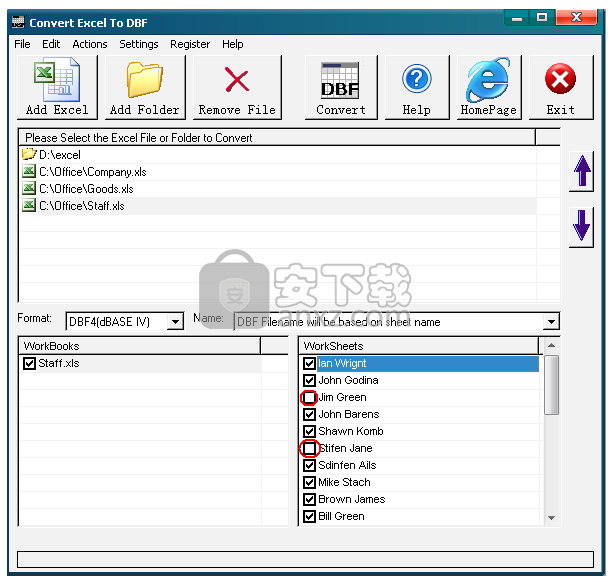Uncheck the Staff.xls workbook checkbox
The height and width of the screenshot is (582, 614).
29,363
